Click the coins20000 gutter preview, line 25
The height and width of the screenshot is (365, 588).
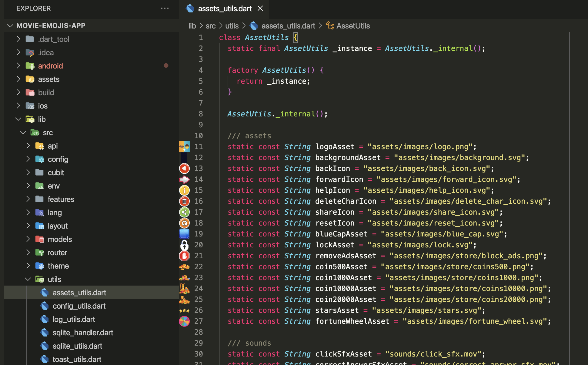click(x=184, y=300)
